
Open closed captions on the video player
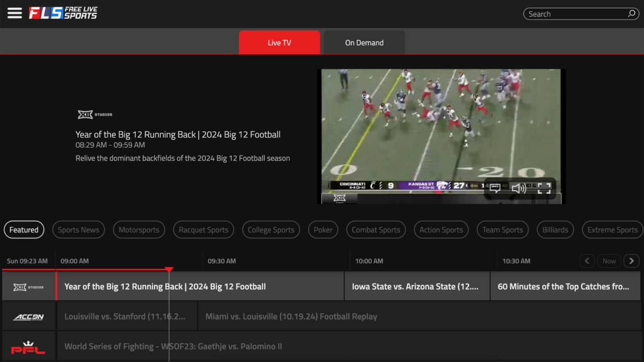[x=496, y=188]
